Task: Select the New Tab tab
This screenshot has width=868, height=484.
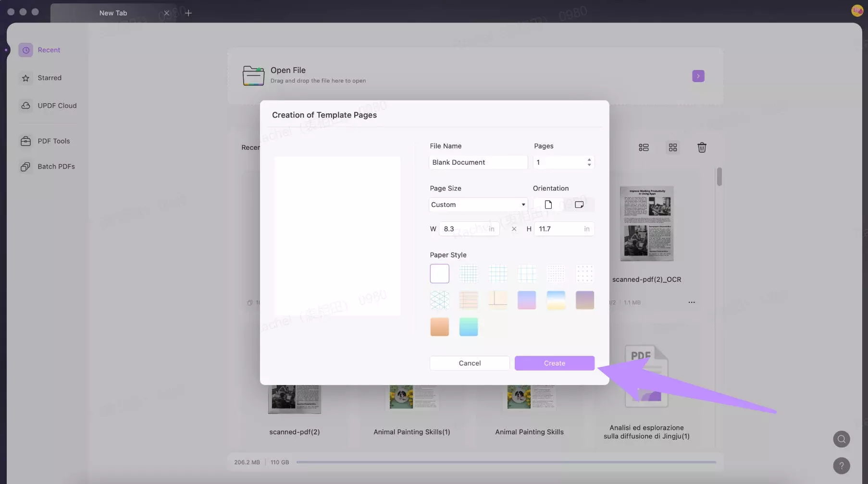Action: coord(113,13)
